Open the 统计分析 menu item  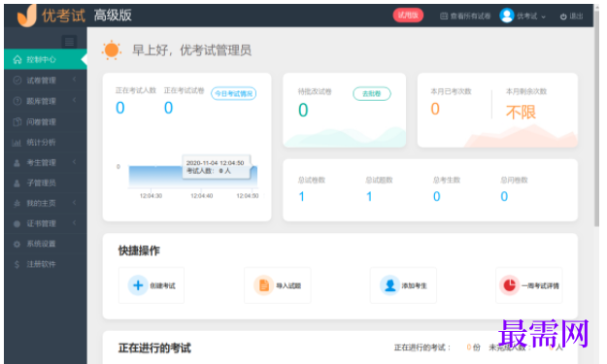click(x=46, y=143)
